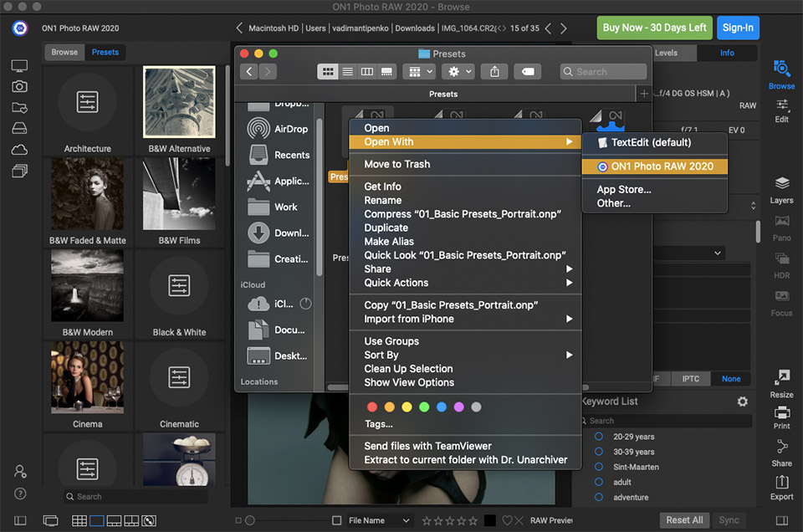The image size is (803, 532).
Task: Open the help question mark icon
Action: click(20, 494)
